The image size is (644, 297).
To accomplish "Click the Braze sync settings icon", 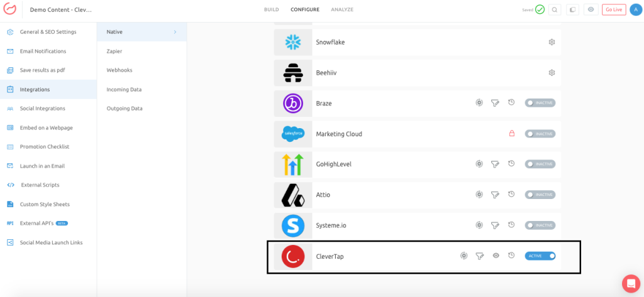I will coord(479,102).
